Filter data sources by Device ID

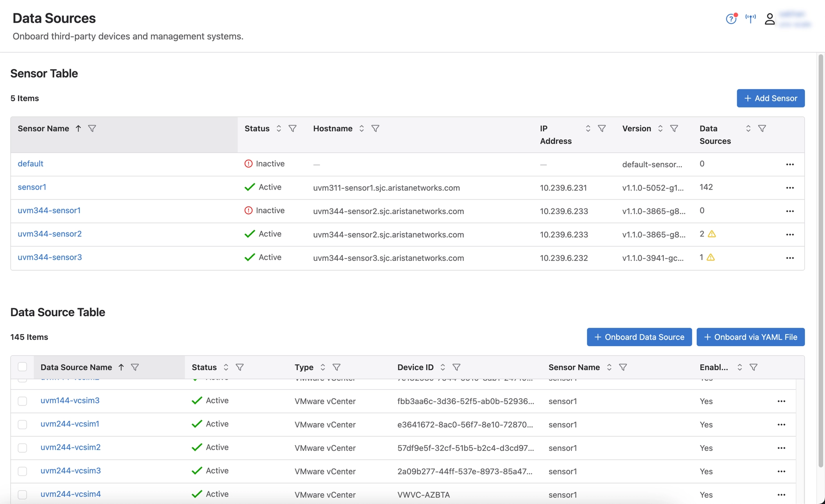456,367
